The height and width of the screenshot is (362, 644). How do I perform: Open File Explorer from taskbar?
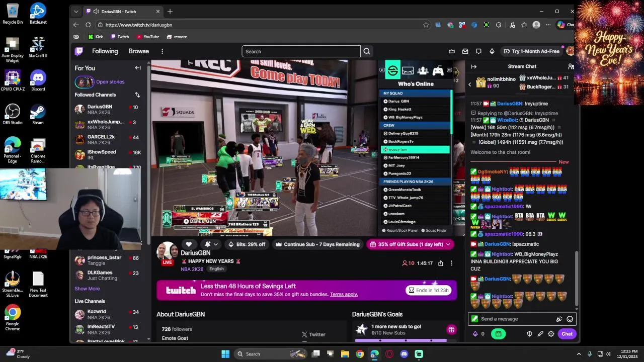(x=345, y=354)
